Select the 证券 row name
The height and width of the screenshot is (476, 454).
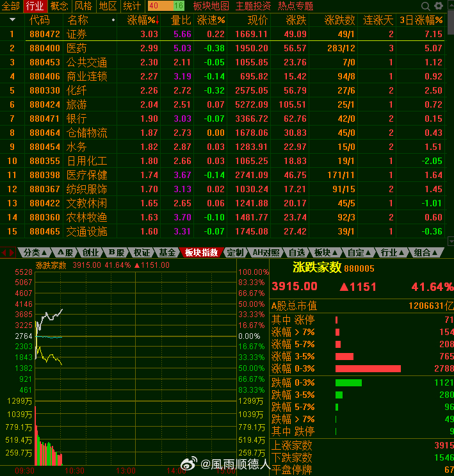[x=76, y=34]
